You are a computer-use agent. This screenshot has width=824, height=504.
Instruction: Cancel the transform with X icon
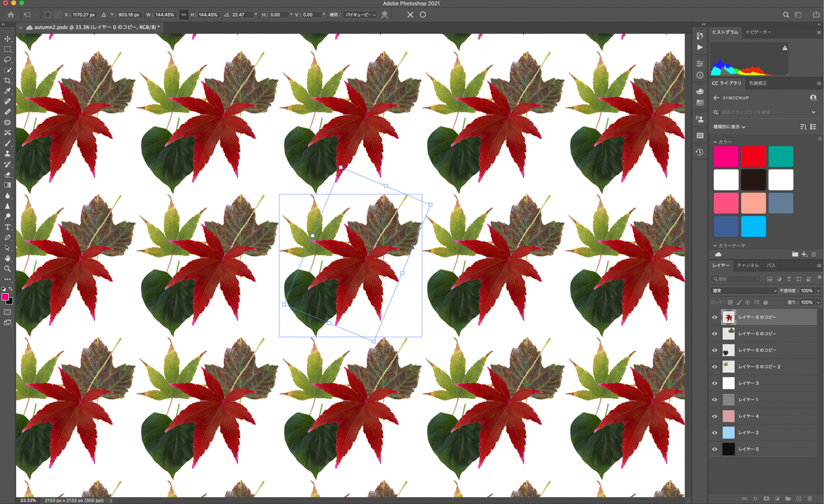pos(410,14)
